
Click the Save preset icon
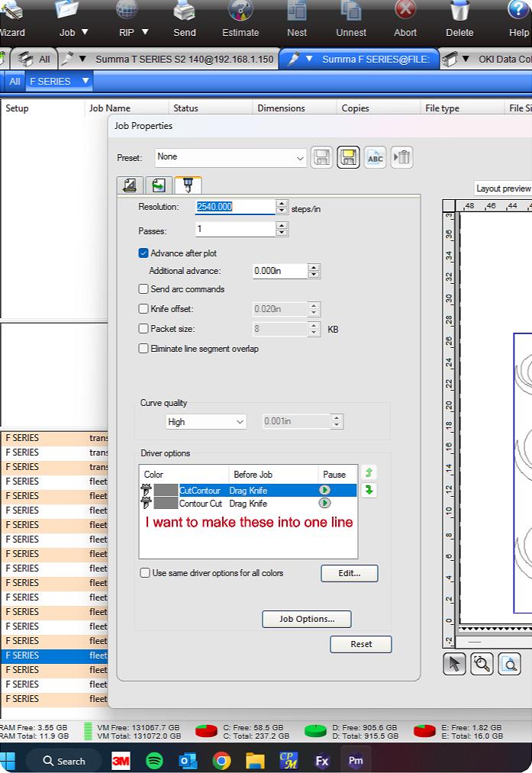(x=321, y=158)
